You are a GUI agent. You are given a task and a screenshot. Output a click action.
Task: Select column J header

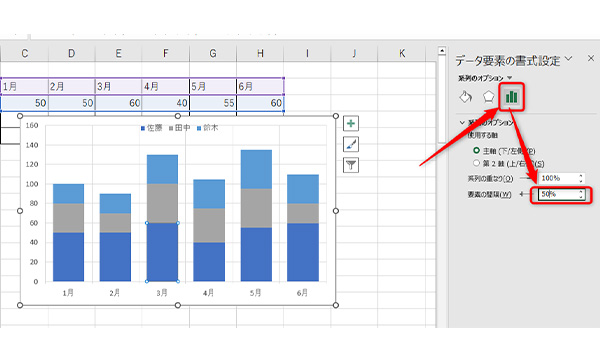pyautogui.click(x=354, y=54)
